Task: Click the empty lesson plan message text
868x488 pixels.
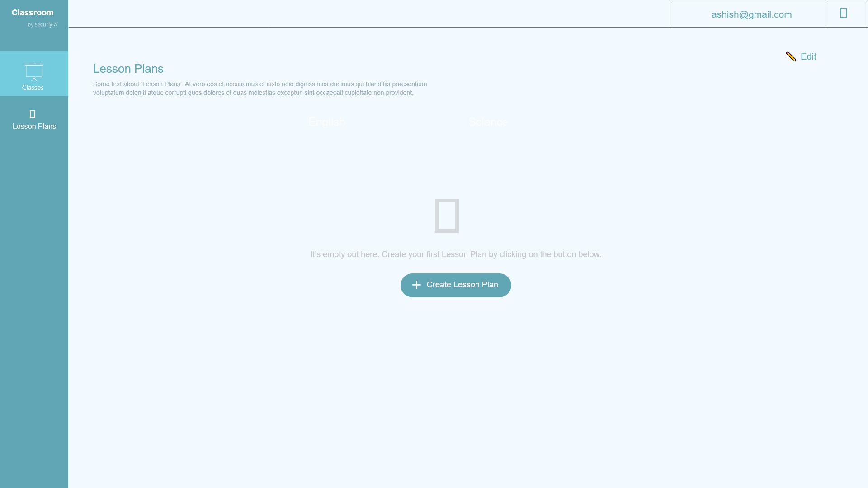Action: pos(455,254)
